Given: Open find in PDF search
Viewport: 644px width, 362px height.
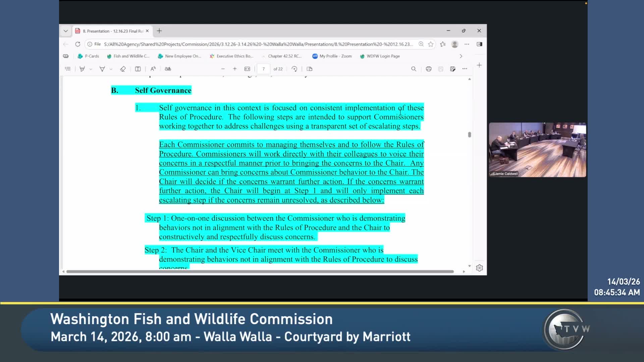Looking at the screenshot, I should (414, 69).
